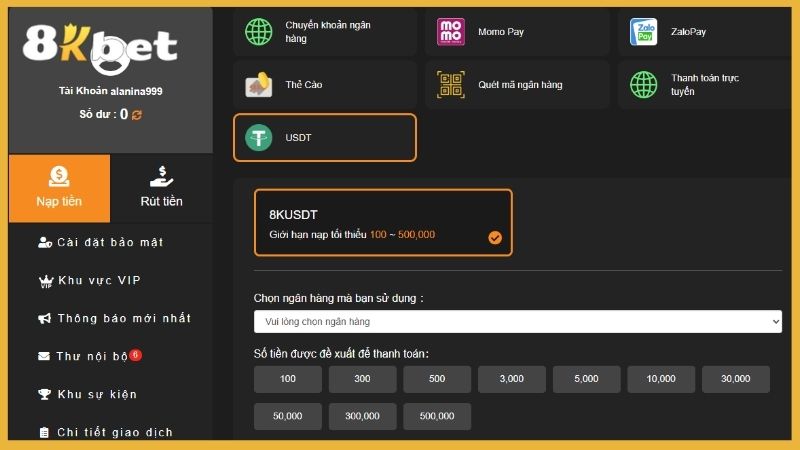The height and width of the screenshot is (450, 800).
Task: Click the trophy event icon
Action: [44, 394]
